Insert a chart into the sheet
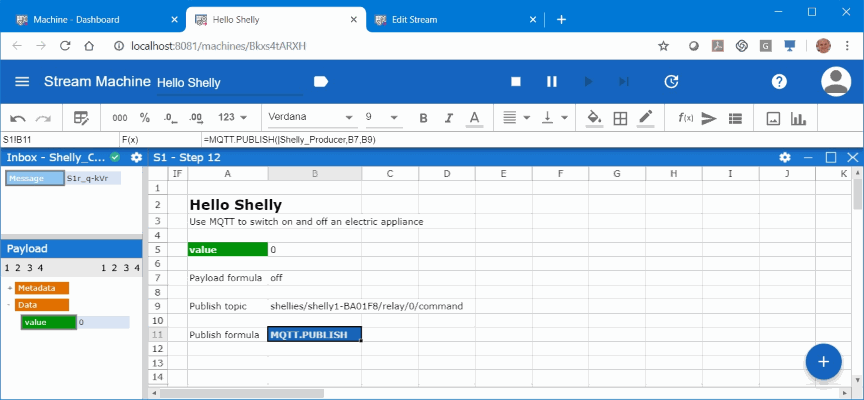This screenshot has width=864, height=400. point(798,118)
